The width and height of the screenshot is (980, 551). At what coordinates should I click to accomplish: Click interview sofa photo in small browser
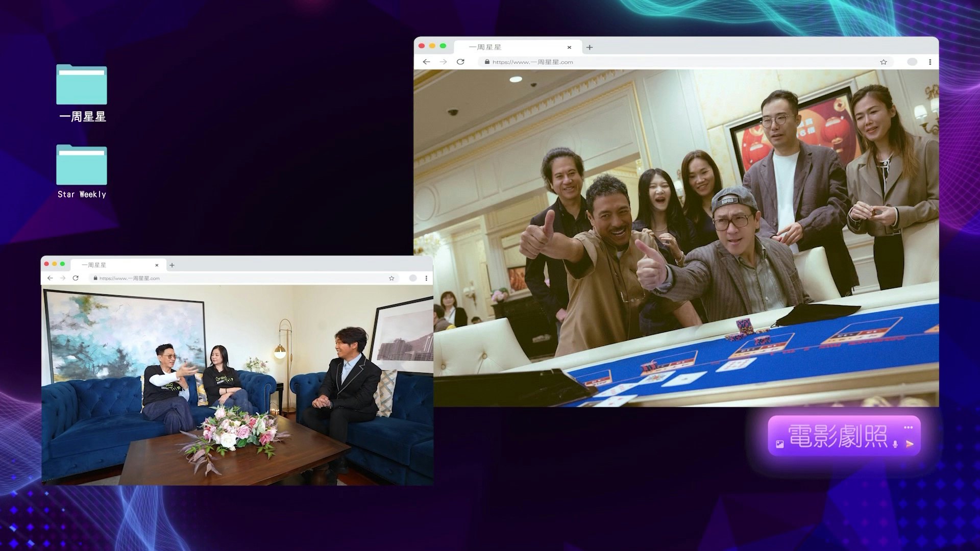pyautogui.click(x=237, y=385)
